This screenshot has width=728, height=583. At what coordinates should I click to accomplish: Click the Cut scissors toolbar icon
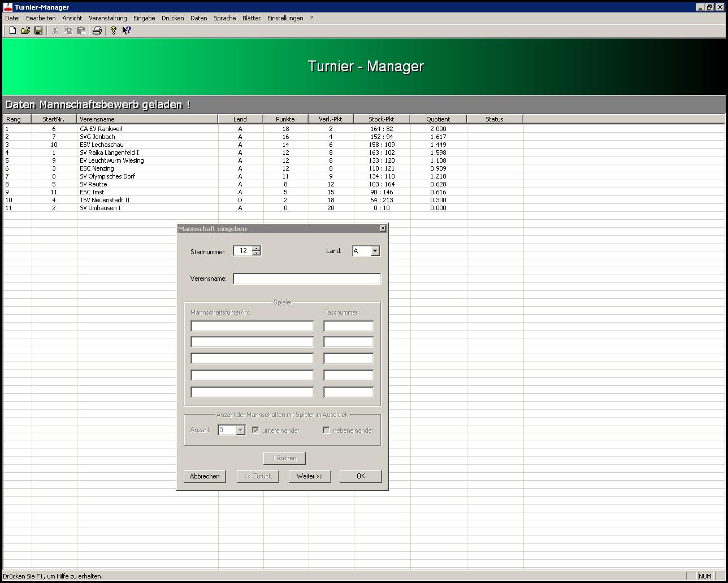pyautogui.click(x=55, y=31)
